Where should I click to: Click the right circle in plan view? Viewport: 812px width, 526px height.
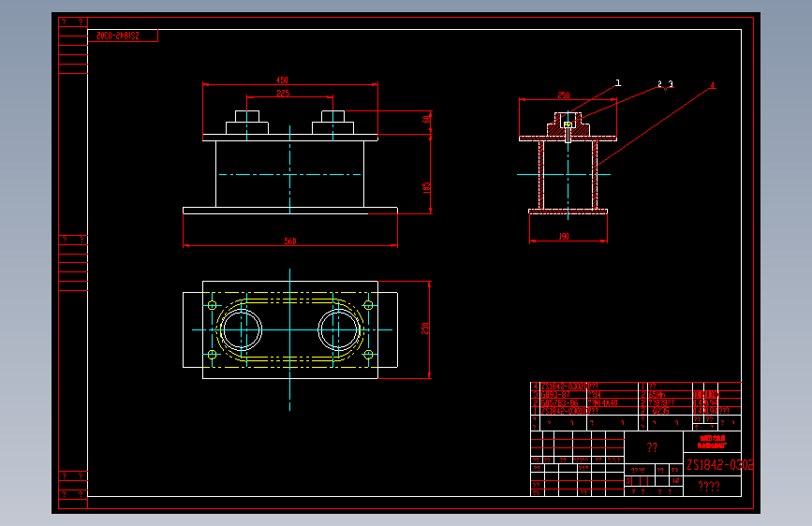[339, 329]
